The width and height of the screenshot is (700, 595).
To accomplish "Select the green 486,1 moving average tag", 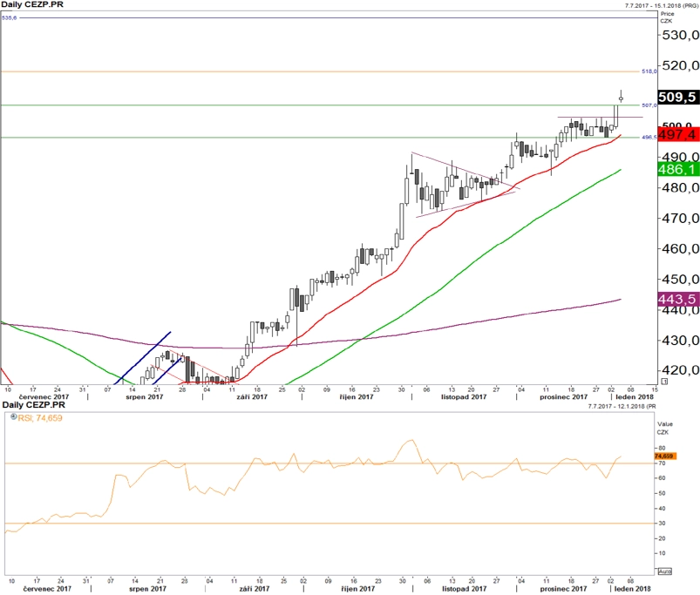I will [x=677, y=169].
